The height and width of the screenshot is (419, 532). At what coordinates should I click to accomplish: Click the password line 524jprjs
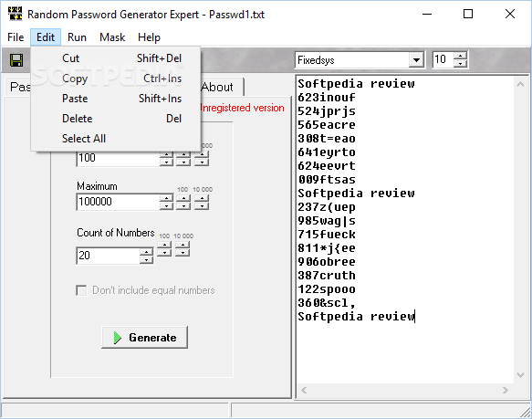pos(327,111)
